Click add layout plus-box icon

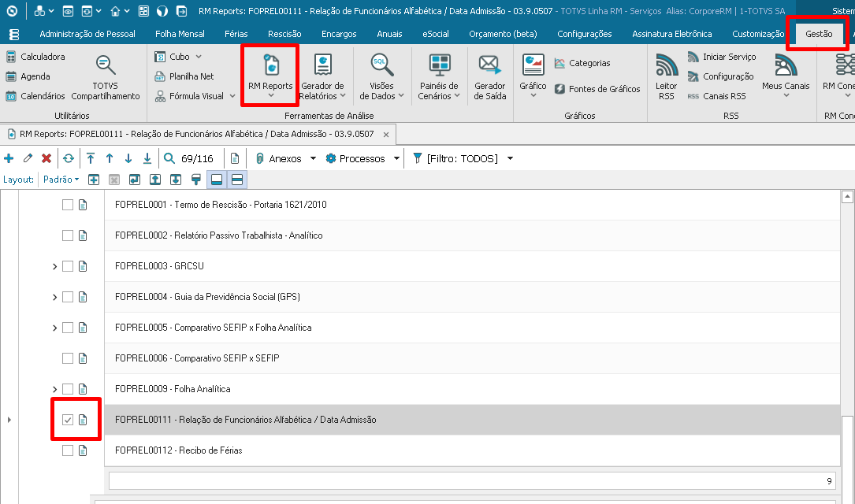click(94, 180)
